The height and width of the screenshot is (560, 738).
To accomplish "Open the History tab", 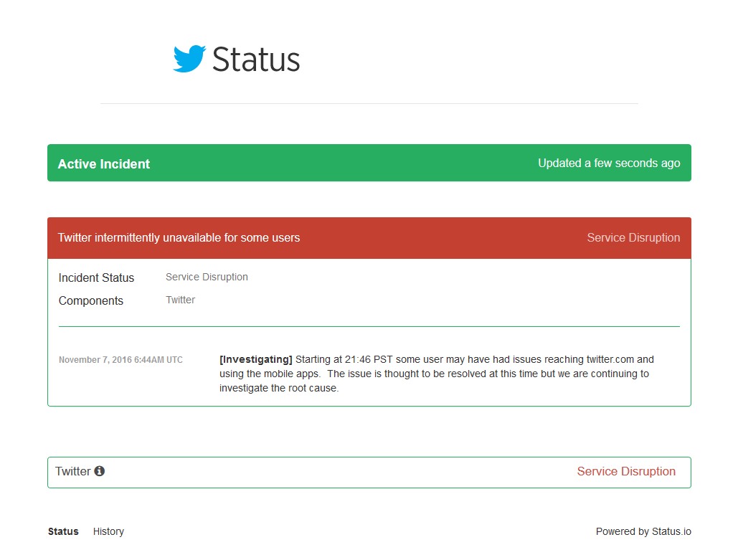I will click(108, 531).
